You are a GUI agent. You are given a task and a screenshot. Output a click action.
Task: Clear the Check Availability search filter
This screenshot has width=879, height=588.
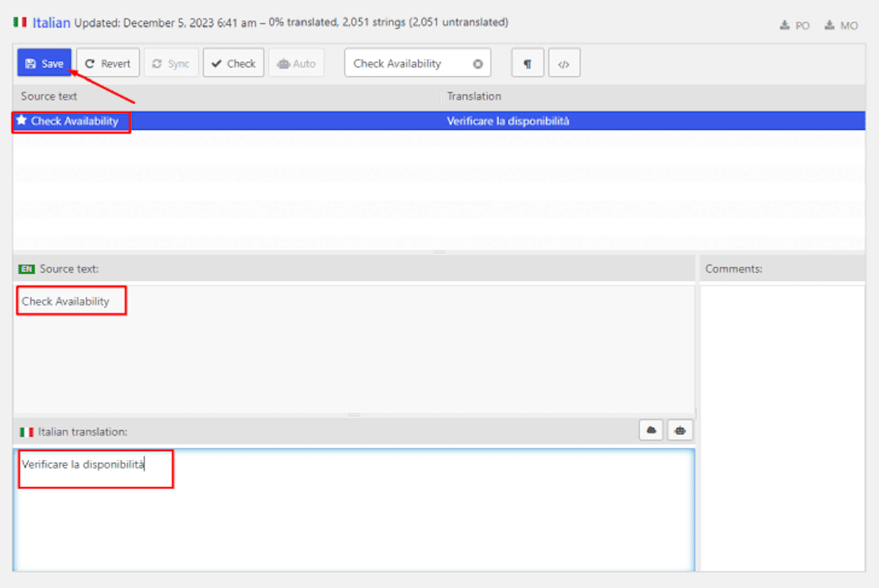pyautogui.click(x=477, y=64)
